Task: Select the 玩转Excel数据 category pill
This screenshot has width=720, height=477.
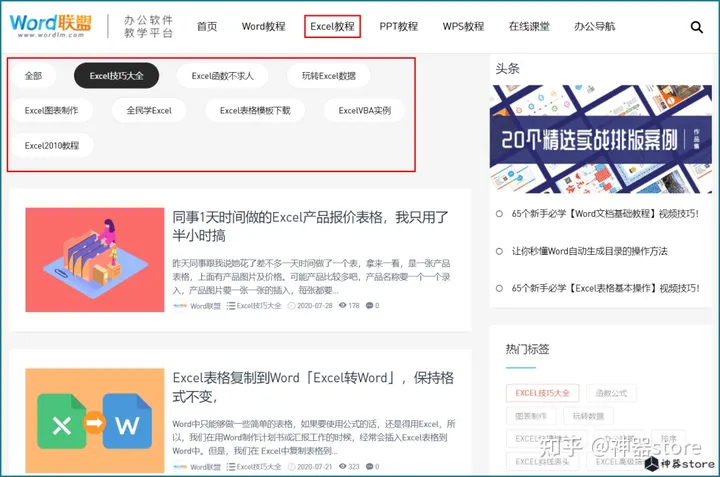Action: [x=328, y=76]
